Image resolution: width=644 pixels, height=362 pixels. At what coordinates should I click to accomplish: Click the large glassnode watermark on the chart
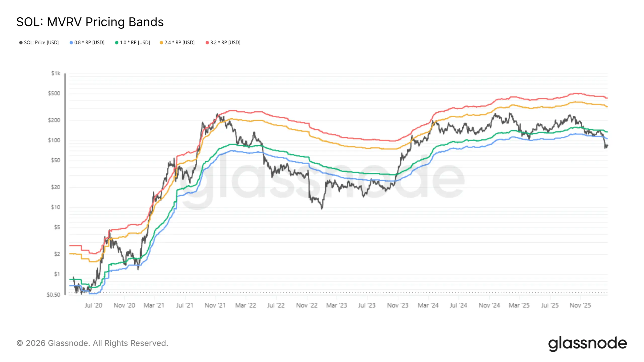pyautogui.click(x=322, y=181)
